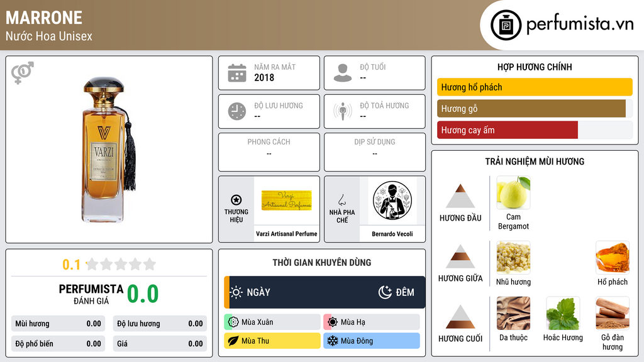Select the Mùa Xuân season tag
Screen dimensions: 644x362
click(272, 322)
